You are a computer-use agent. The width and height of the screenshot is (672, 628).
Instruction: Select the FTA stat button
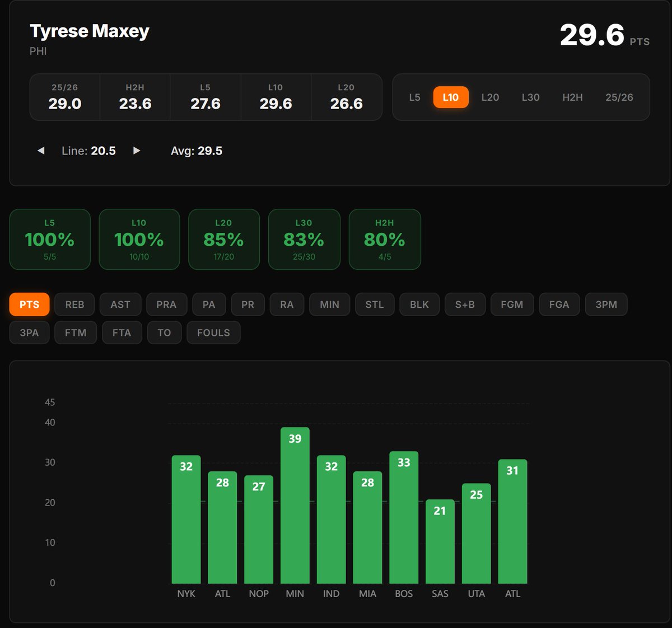click(x=122, y=332)
